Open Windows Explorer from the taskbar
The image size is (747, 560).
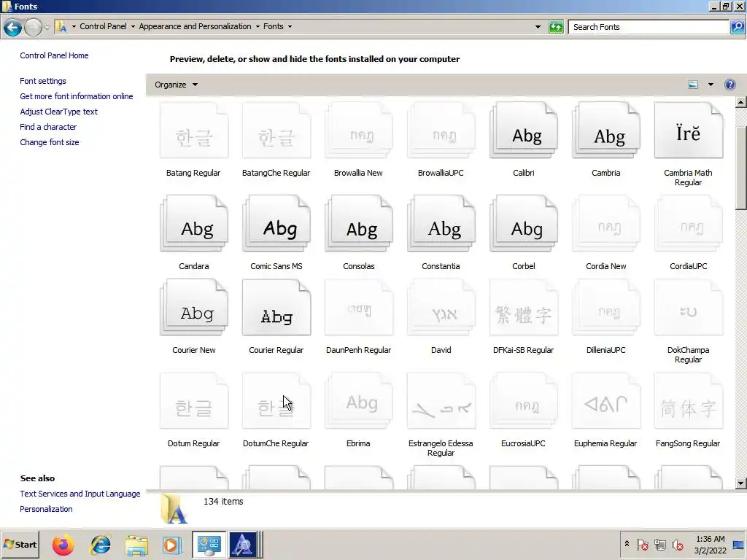(136, 545)
